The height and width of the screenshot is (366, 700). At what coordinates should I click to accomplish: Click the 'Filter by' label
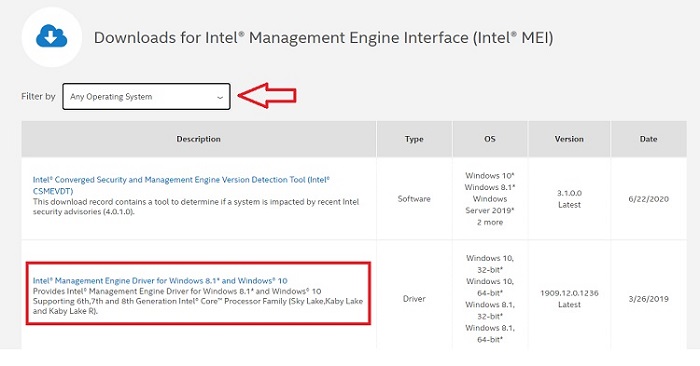38,96
